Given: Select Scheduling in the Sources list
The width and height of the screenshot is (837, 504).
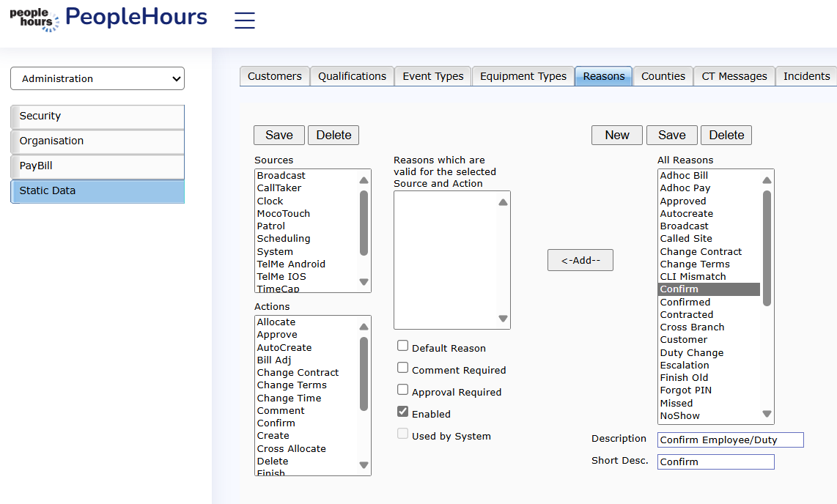Looking at the screenshot, I should 284,239.
